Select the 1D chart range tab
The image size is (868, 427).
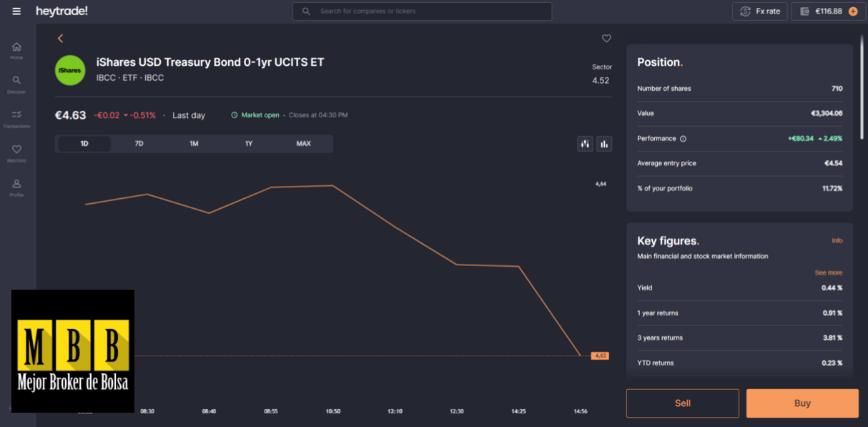pyautogui.click(x=84, y=144)
